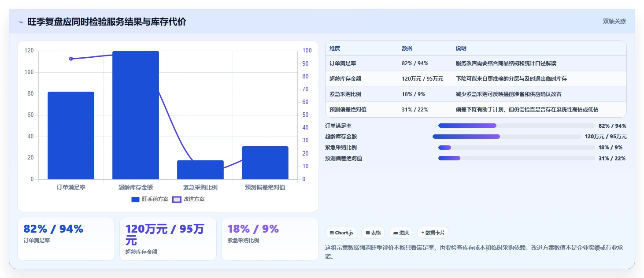
Task: Click the sparkle icon in the 数据卡片 chip
Action: pyautogui.click(x=423, y=233)
